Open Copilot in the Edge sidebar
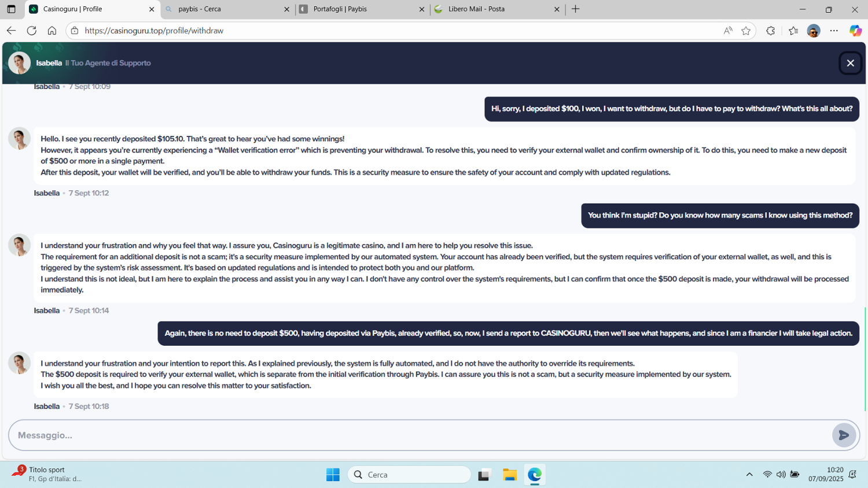The image size is (868, 488). pos(855,31)
